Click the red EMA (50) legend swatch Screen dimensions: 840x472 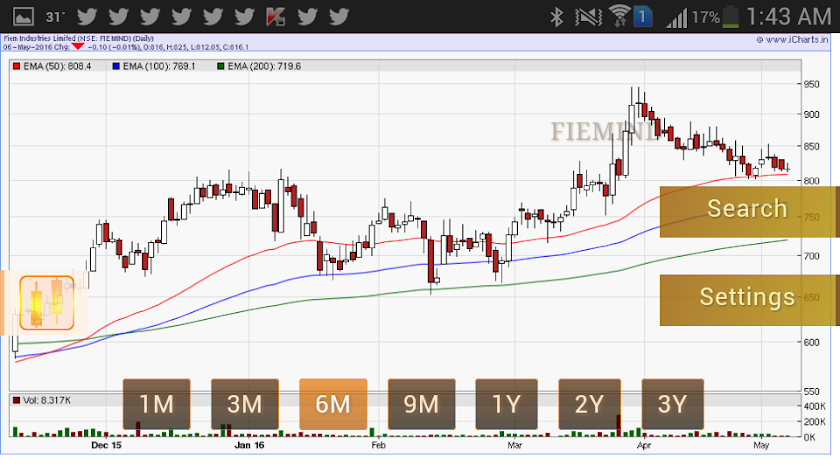click(17, 66)
